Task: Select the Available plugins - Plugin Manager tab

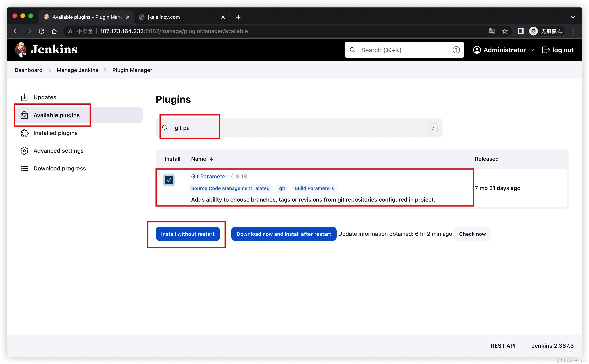Action: click(86, 17)
